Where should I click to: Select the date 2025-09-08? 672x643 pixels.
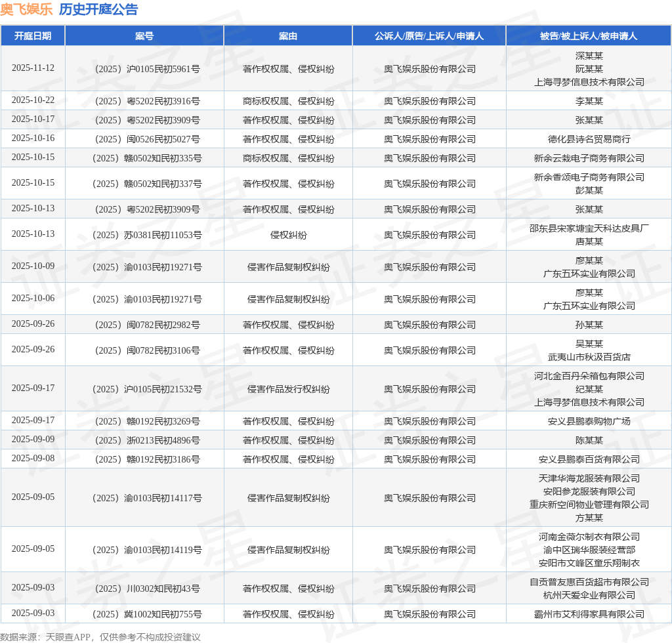point(33,459)
